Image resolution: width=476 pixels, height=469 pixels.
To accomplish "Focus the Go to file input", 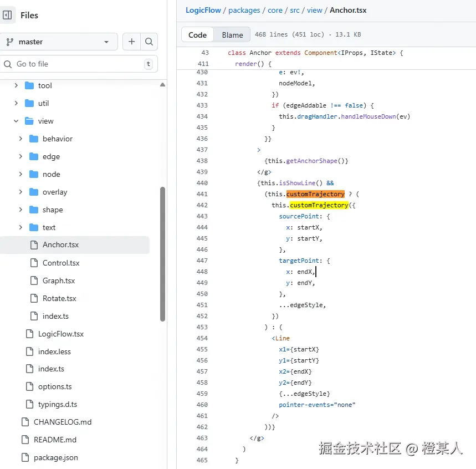I will (78, 64).
